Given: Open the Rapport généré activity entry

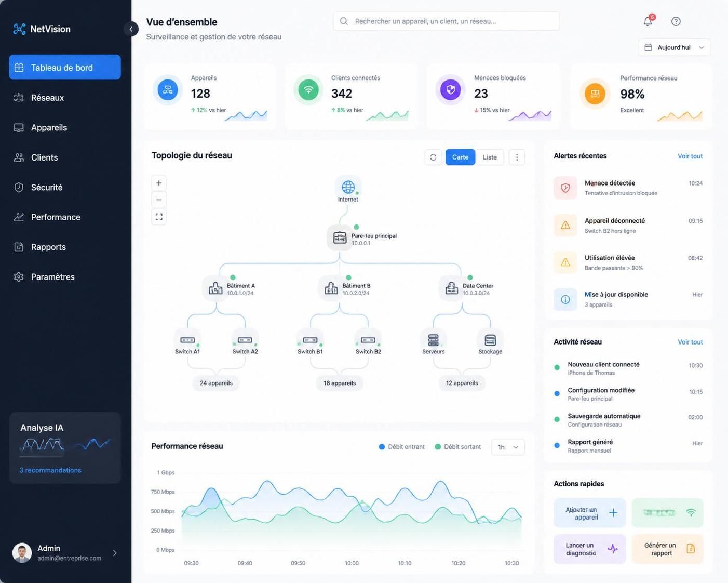Looking at the screenshot, I should click(x=628, y=446).
